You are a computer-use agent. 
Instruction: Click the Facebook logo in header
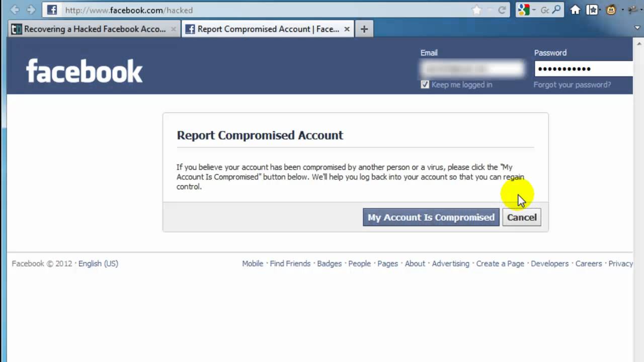tap(85, 71)
